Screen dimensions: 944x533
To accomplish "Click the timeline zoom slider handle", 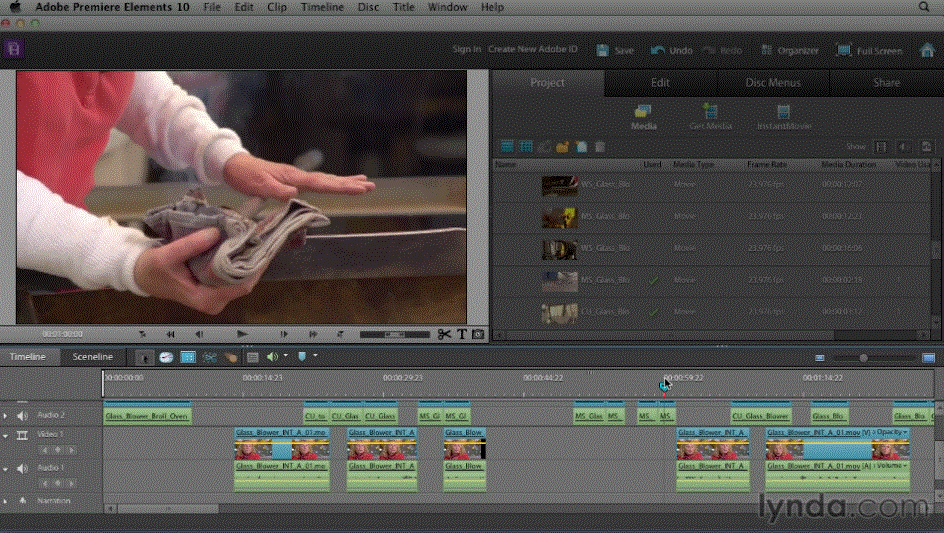I will 863,358.
